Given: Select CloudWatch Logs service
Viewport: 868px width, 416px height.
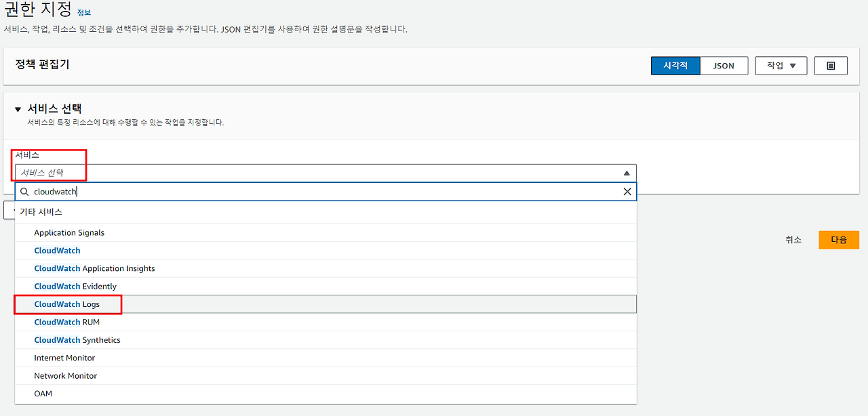Looking at the screenshot, I should pos(325,304).
